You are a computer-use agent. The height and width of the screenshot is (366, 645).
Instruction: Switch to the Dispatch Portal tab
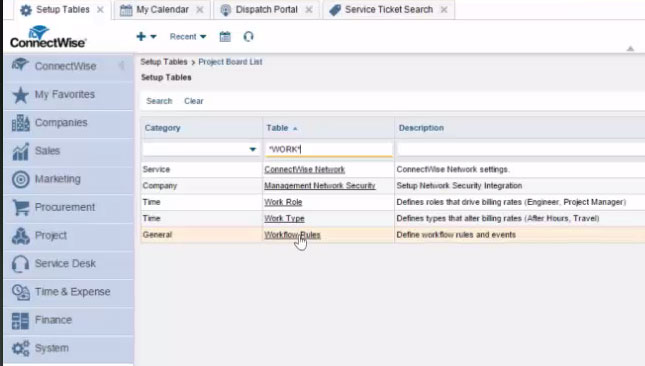[266, 9]
